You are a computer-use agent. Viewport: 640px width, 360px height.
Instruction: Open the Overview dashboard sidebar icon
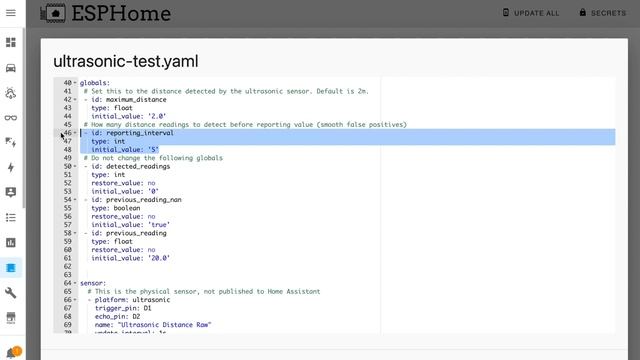pos(11,42)
